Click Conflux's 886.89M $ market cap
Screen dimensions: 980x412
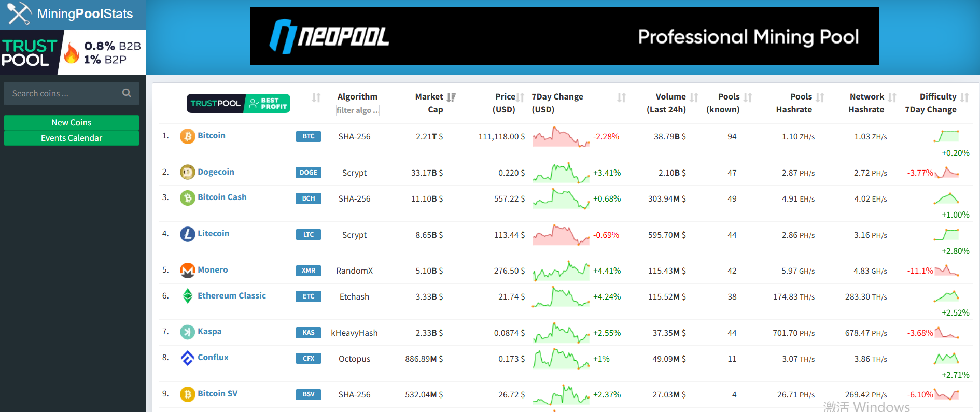pos(424,359)
